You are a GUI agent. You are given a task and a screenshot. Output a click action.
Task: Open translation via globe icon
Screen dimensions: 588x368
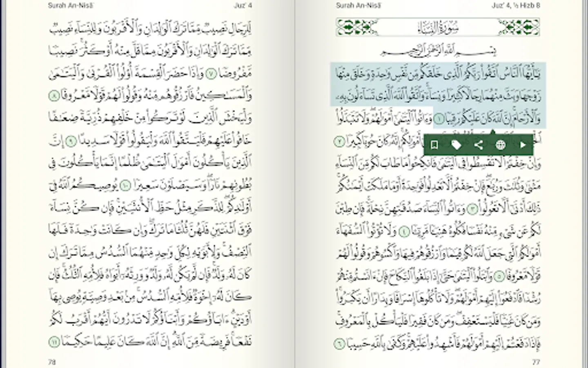click(501, 145)
